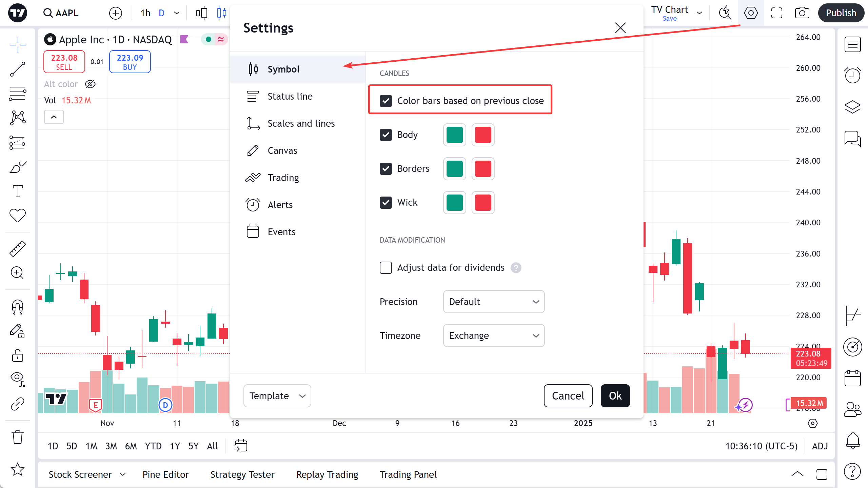Open the Timezone Exchange dropdown
This screenshot has width=868, height=488.
(x=493, y=335)
